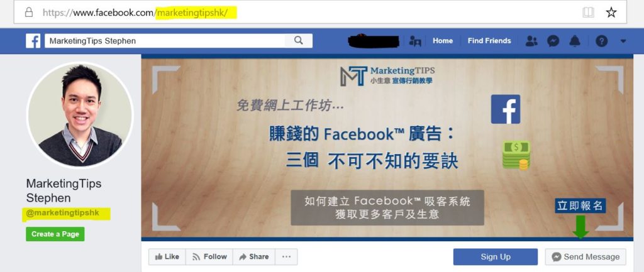This screenshot has width=644, height=272.
Task: Open the Quick Help question mark
Action: (601, 41)
